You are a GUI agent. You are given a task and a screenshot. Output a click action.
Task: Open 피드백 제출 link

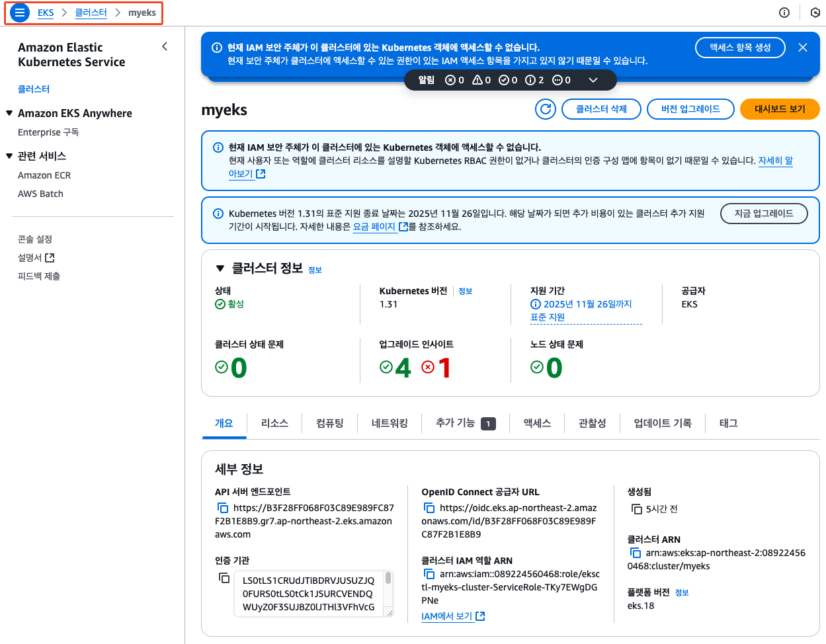(x=39, y=276)
